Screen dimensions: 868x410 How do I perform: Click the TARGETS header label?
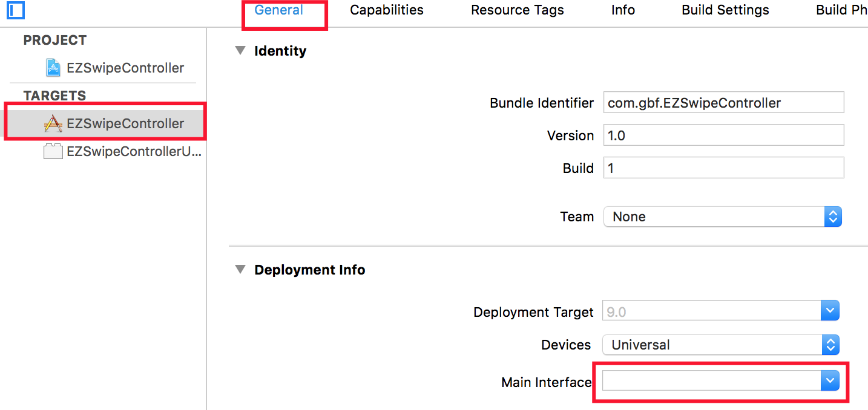pyautogui.click(x=54, y=96)
